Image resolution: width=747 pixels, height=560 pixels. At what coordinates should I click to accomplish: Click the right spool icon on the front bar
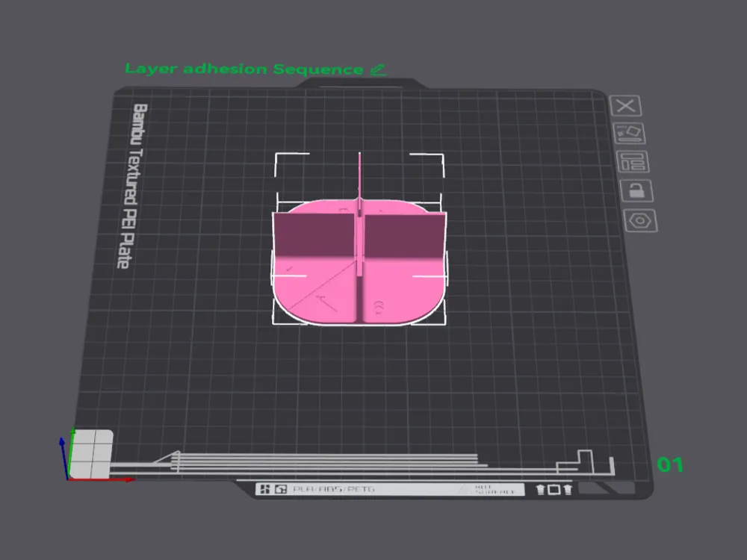coord(566,489)
